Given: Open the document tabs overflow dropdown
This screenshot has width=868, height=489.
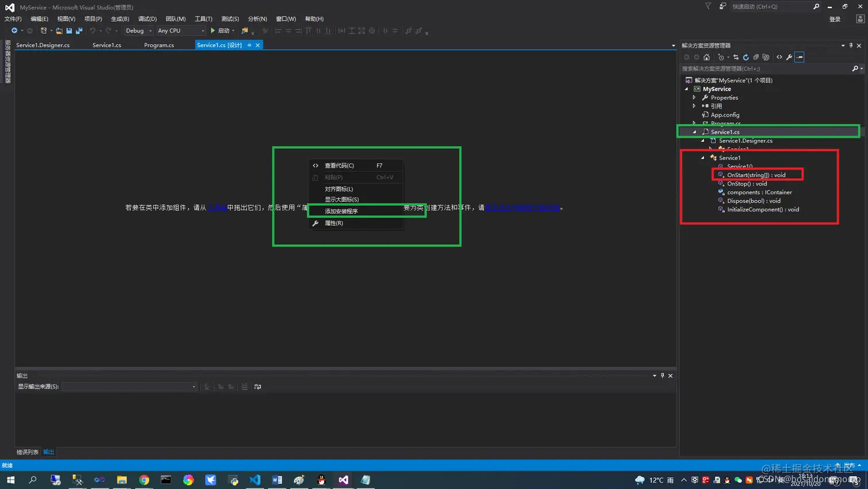Looking at the screenshot, I should coord(673,45).
